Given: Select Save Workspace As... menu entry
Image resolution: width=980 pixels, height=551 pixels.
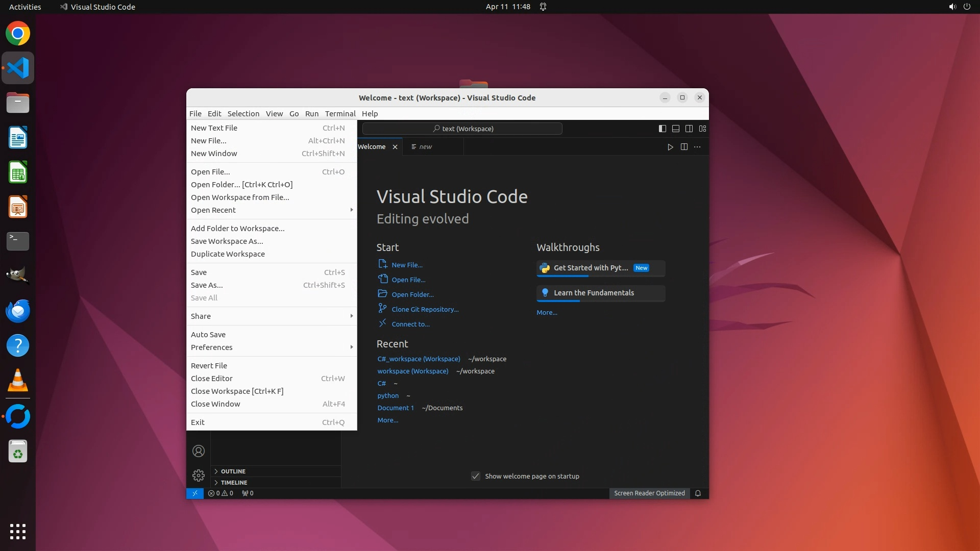Looking at the screenshot, I should tap(227, 241).
